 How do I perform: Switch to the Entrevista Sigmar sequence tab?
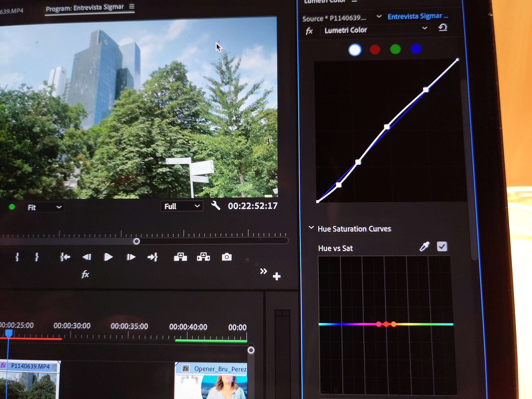coord(418,16)
